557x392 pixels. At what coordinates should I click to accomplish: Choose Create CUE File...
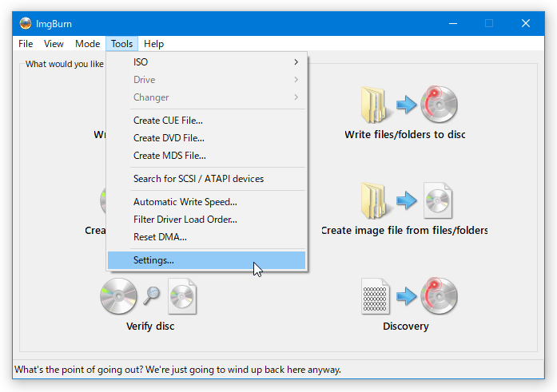206,121
